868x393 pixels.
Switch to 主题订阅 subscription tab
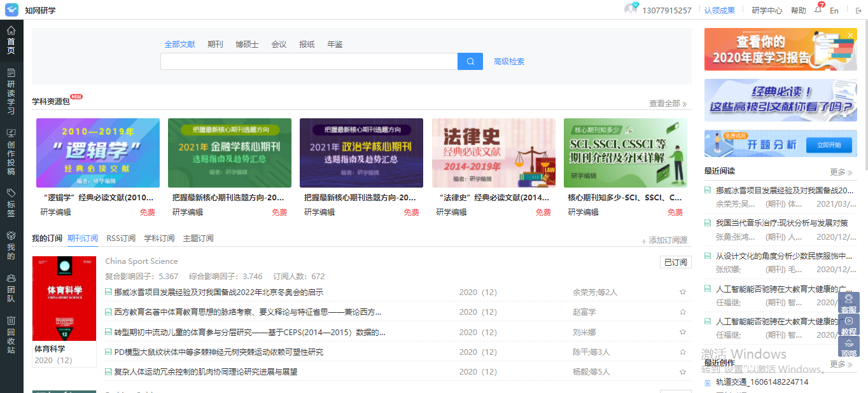coord(198,238)
